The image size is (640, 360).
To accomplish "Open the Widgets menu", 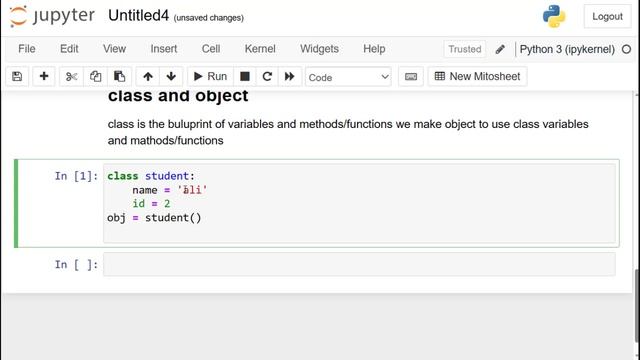I will (319, 49).
